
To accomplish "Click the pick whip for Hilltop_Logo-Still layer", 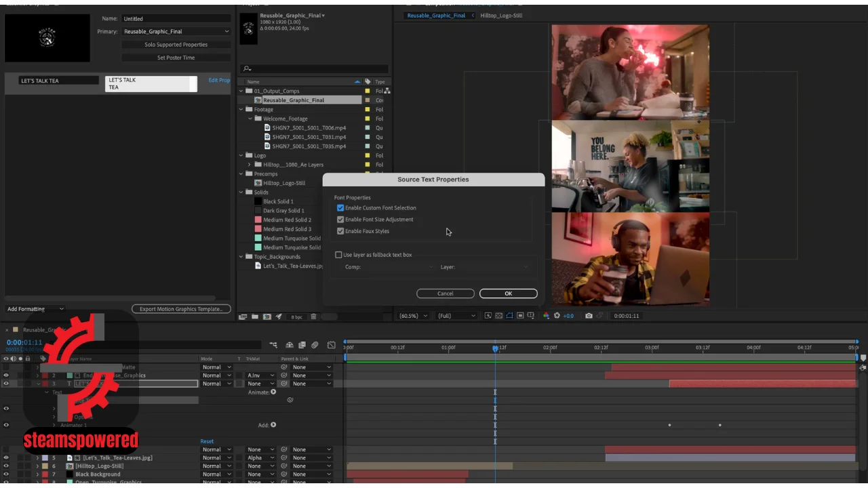I will click(284, 466).
